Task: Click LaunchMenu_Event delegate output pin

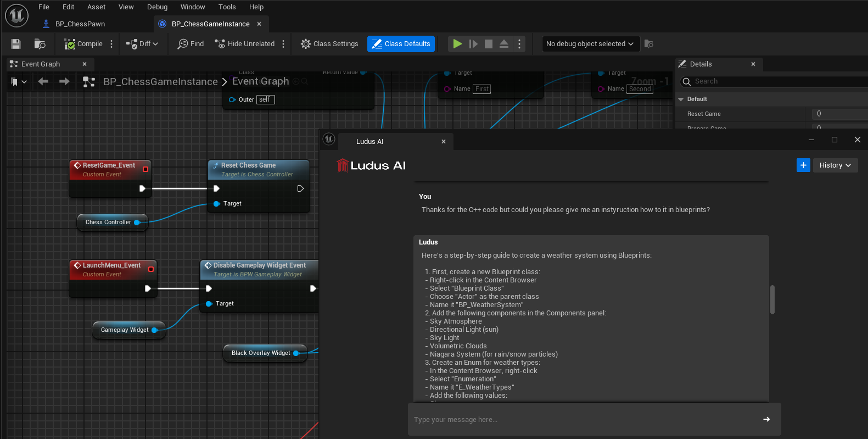Action: pos(151,269)
